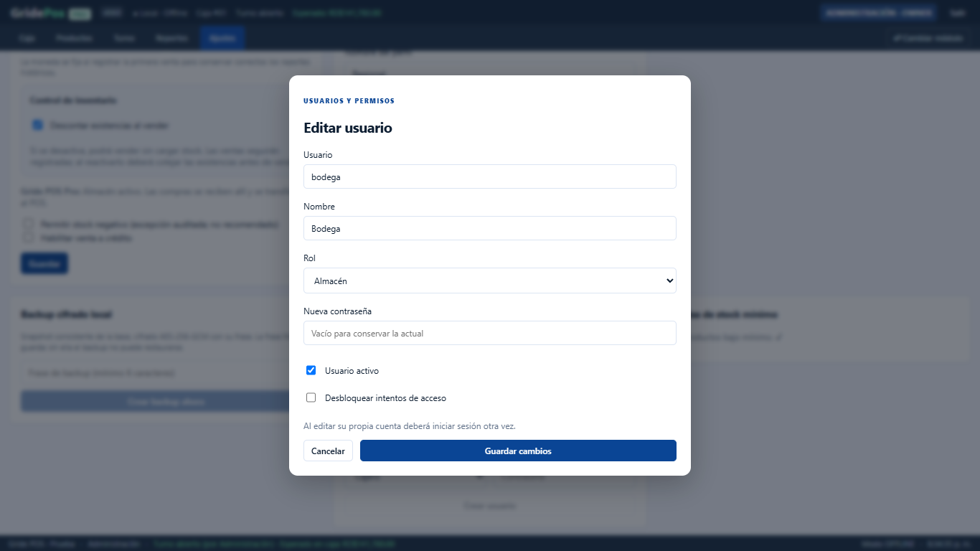Focus the Nombre field containing Bodega
Screen dimensions: 980x551
pos(490,228)
